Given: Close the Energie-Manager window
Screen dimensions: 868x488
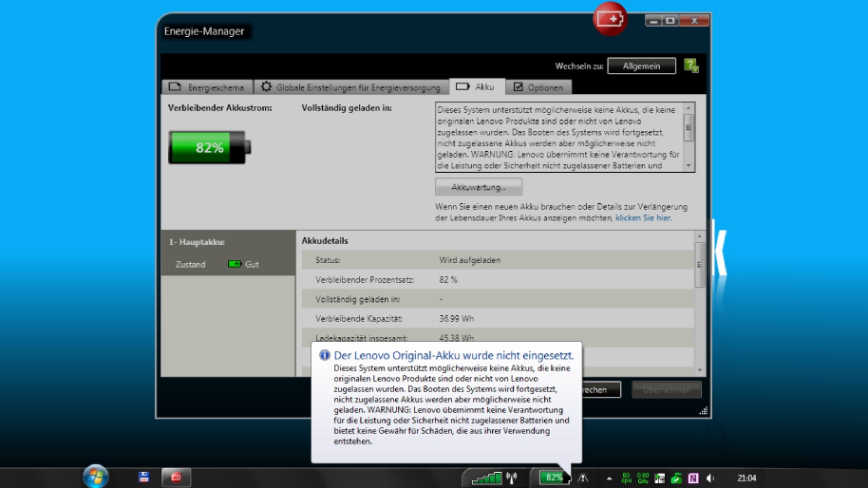Looking at the screenshot, I should [x=694, y=21].
